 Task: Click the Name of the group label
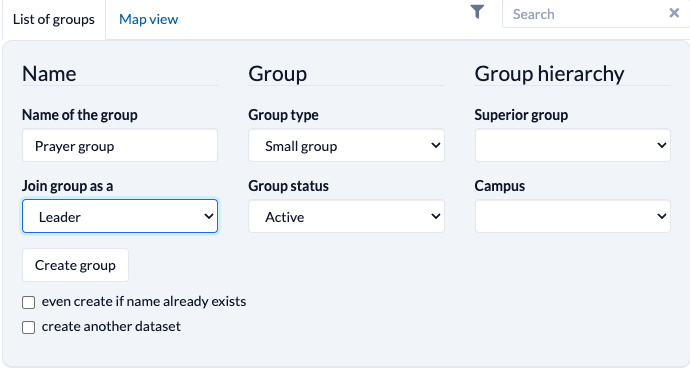(80, 115)
